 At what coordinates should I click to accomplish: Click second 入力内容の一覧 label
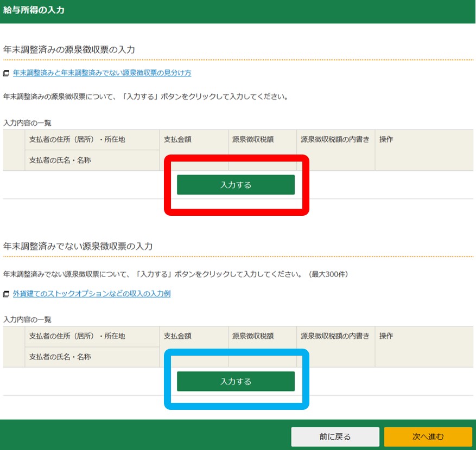click(27, 319)
